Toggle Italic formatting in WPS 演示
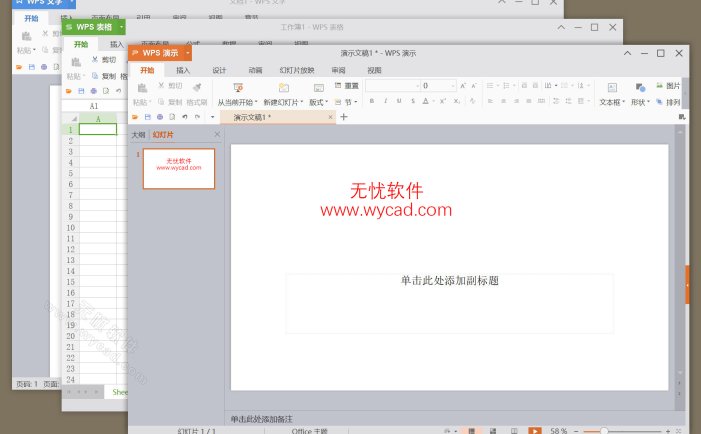701x434 pixels. pyautogui.click(x=385, y=101)
